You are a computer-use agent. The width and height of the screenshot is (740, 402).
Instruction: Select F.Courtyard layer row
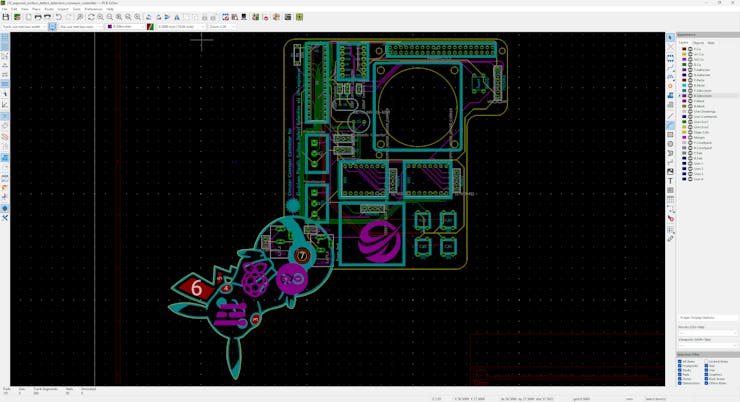707,142
